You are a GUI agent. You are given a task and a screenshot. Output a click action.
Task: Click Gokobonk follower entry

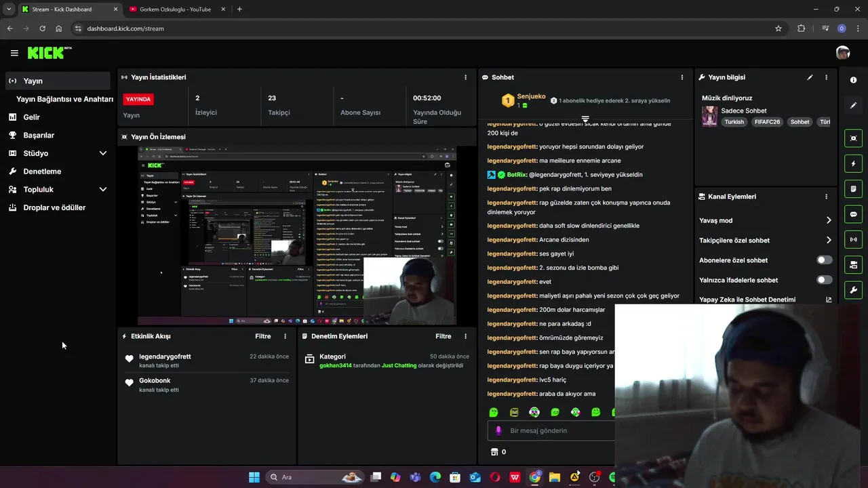[155, 381]
